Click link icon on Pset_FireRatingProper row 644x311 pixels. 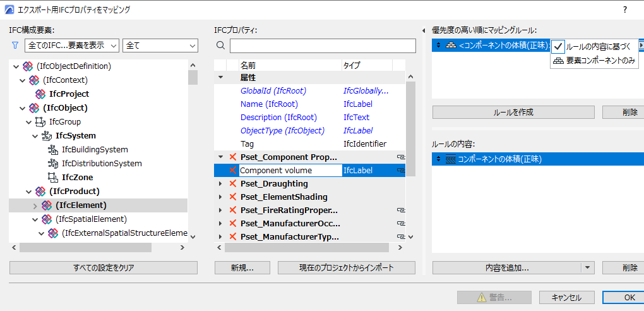tap(401, 210)
